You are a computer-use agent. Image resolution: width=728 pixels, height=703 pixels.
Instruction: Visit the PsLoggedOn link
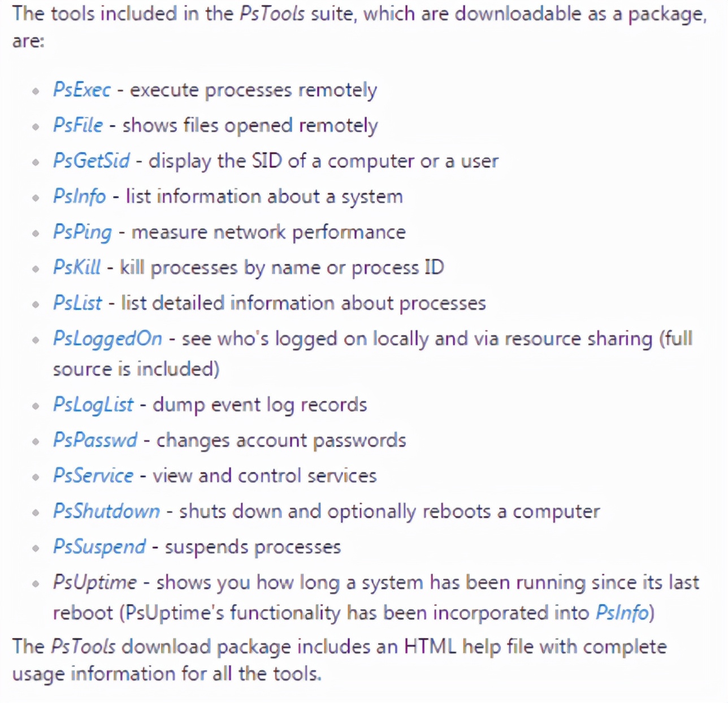(x=107, y=339)
